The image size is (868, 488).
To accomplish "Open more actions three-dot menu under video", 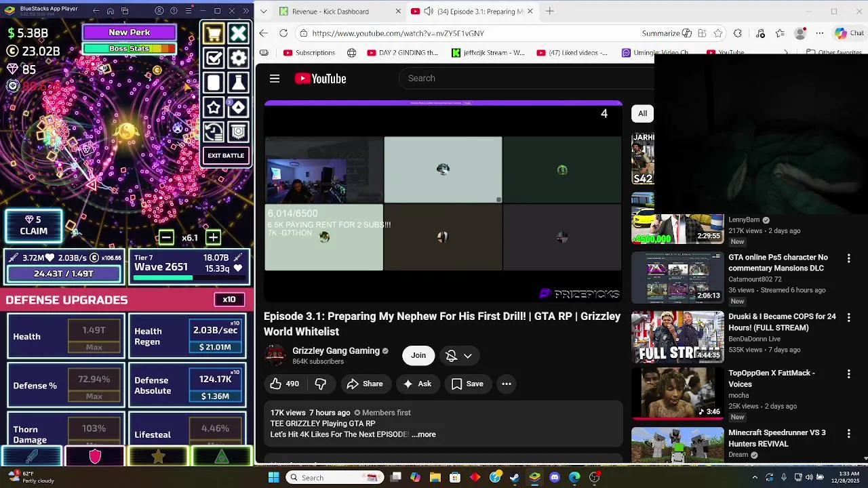I will pyautogui.click(x=507, y=384).
